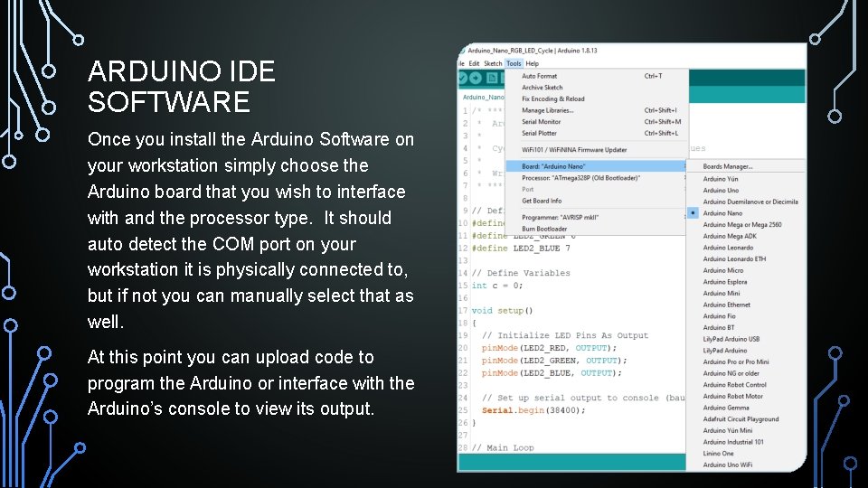
Task: Click 'pinMode(LED2_RED, OUTPUT);' line
Action: tap(549, 348)
